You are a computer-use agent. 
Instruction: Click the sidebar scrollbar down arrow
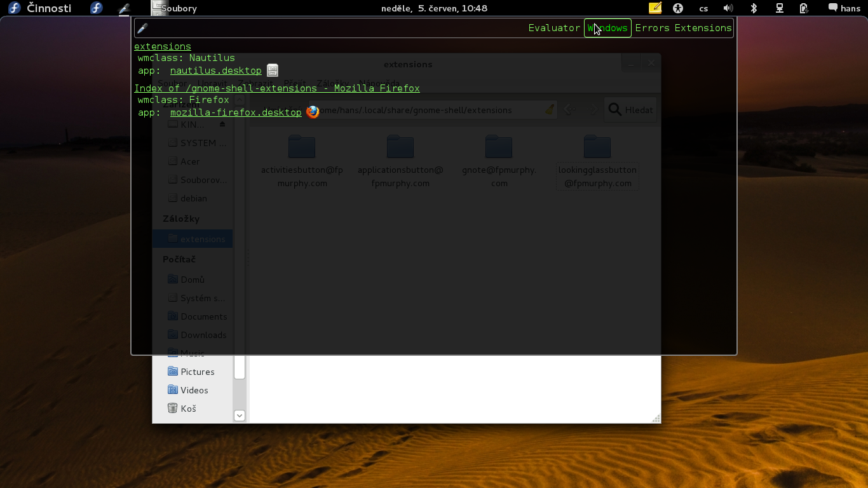pos(240,416)
